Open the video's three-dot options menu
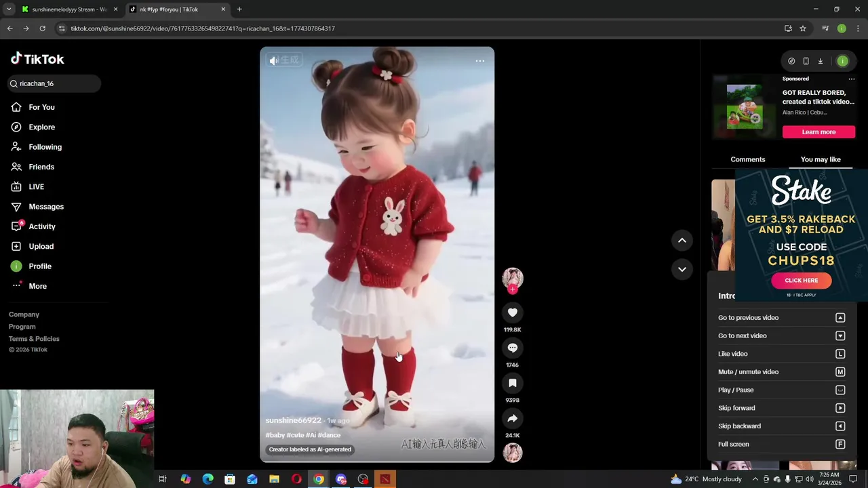The height and width of the screenshot is (488, 868). click(480, 61)
